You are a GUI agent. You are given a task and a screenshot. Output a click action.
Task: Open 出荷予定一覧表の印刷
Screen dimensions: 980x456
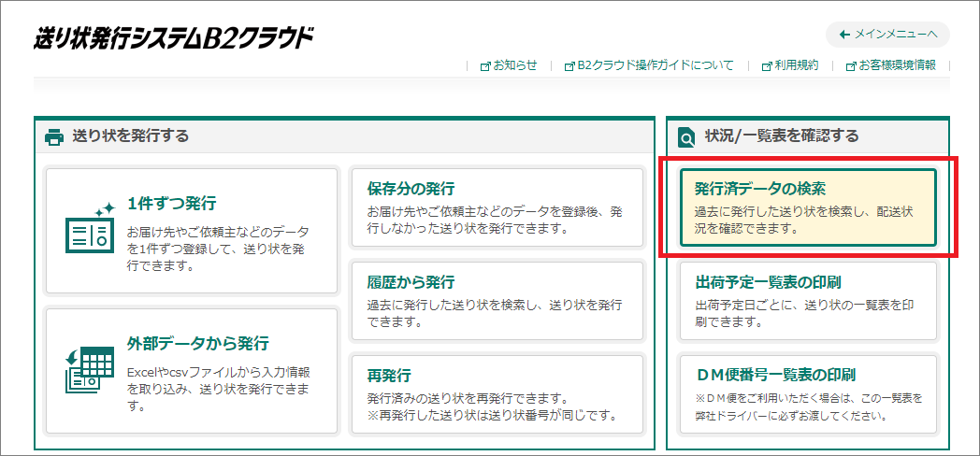808,301
